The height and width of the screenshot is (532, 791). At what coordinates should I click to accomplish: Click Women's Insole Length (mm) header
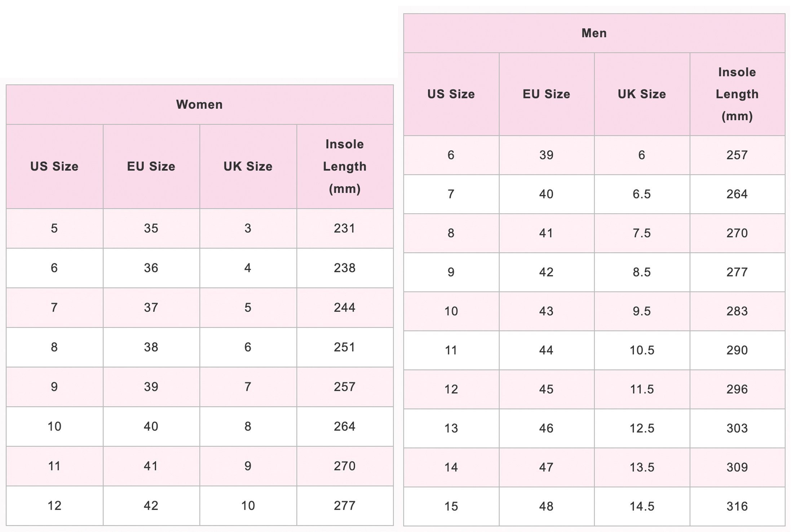point(345,167)
